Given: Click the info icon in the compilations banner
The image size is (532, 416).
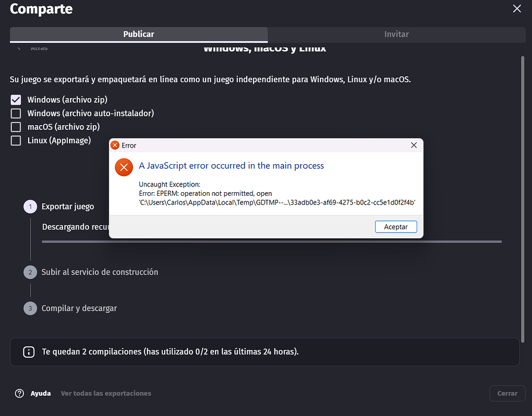Looking at the screenshot, I should click(29, 352).
